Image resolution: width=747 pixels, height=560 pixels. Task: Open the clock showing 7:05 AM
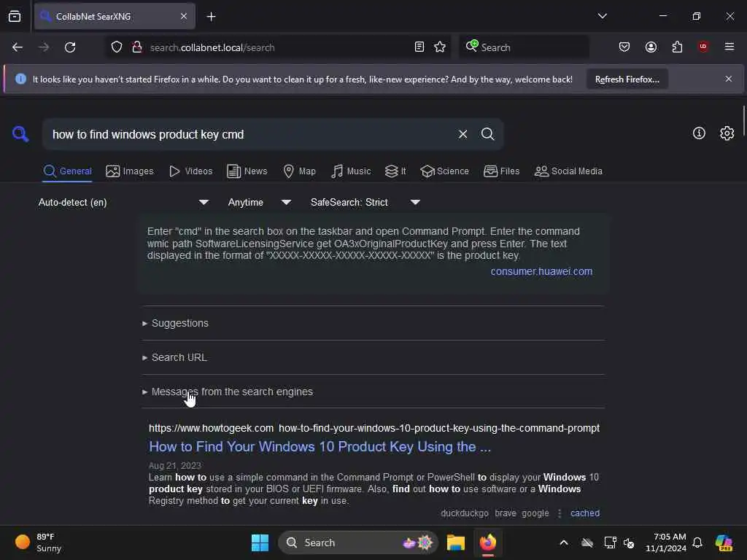click(x=666, y=542)
